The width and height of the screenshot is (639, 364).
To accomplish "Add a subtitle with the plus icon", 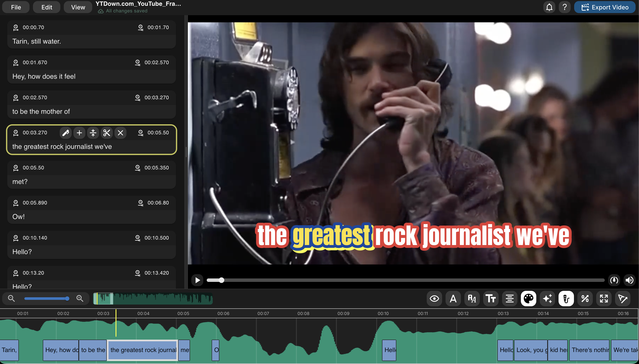I will (x=79, y=133).
